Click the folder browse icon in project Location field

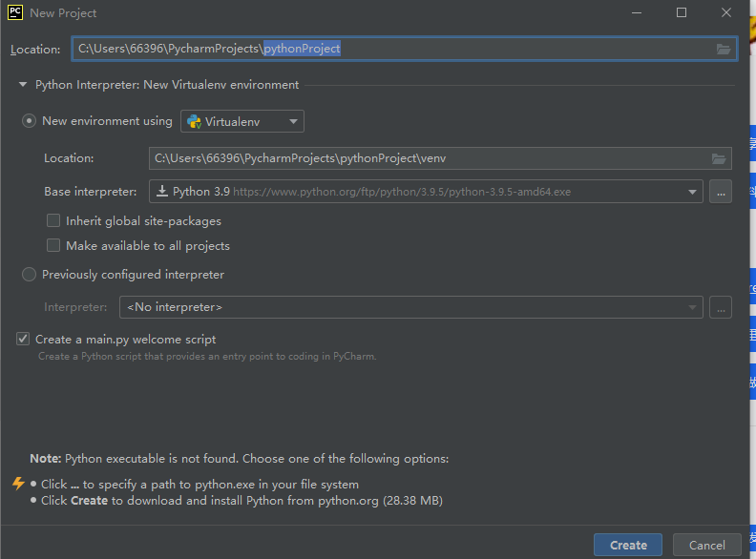(x=724, y=49)
